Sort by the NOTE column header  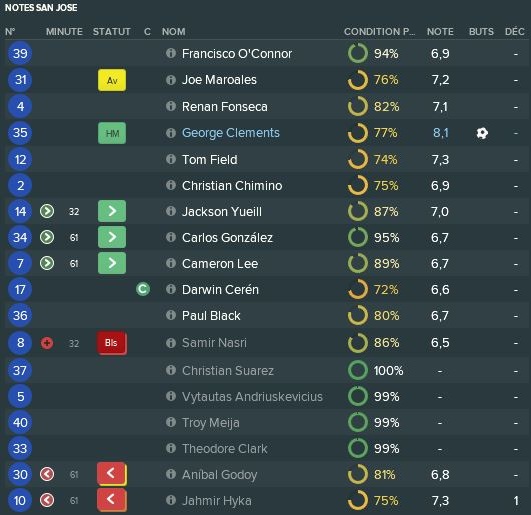(x=440, y=31)
